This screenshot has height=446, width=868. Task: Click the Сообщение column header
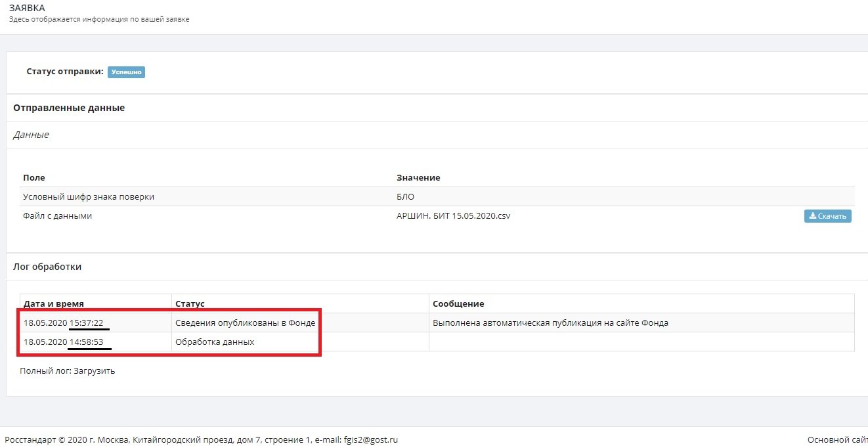click(458, 303)
